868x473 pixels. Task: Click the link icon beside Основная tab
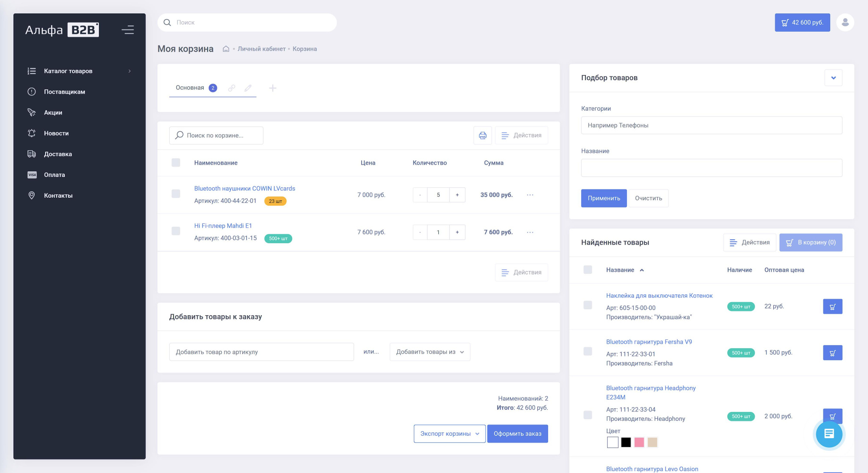[x=232, y=88]
